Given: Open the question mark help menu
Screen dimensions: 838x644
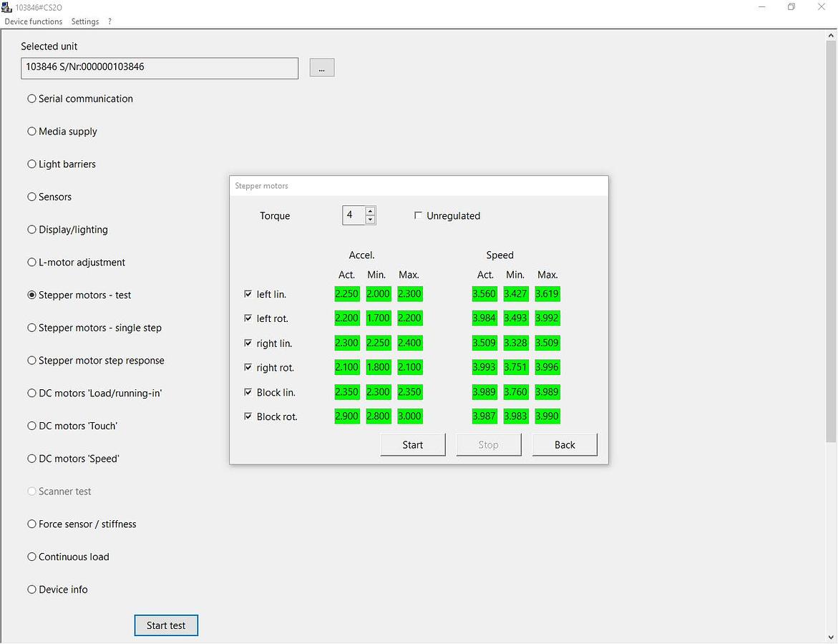Looking at the screenshot, I should pyautogui.click(x=109, y=21).
